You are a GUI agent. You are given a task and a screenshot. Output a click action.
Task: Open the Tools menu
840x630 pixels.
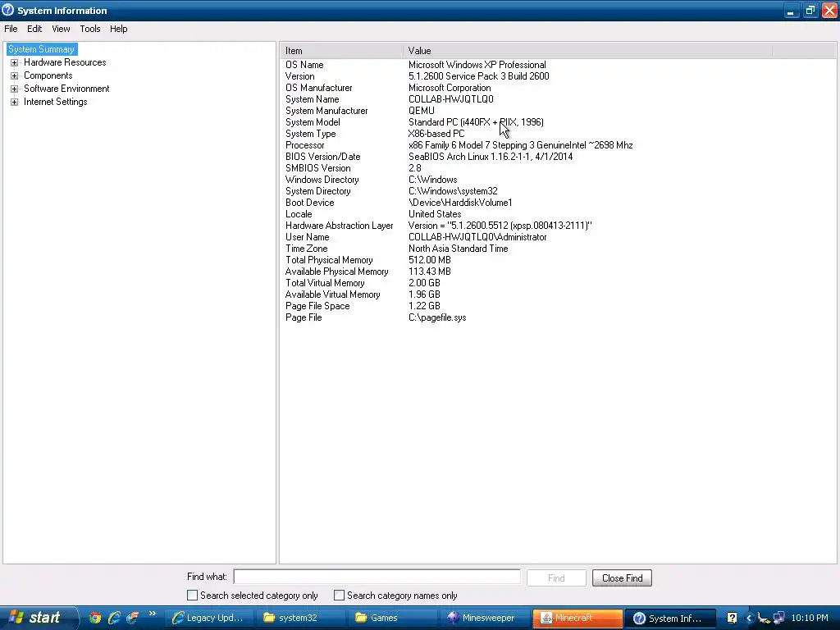[x=90, y=29]
